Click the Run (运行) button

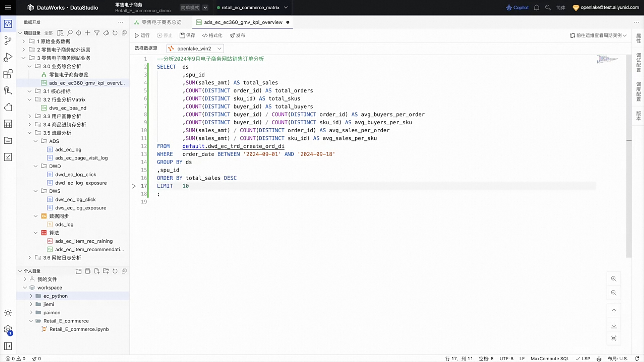pos(142,35)
